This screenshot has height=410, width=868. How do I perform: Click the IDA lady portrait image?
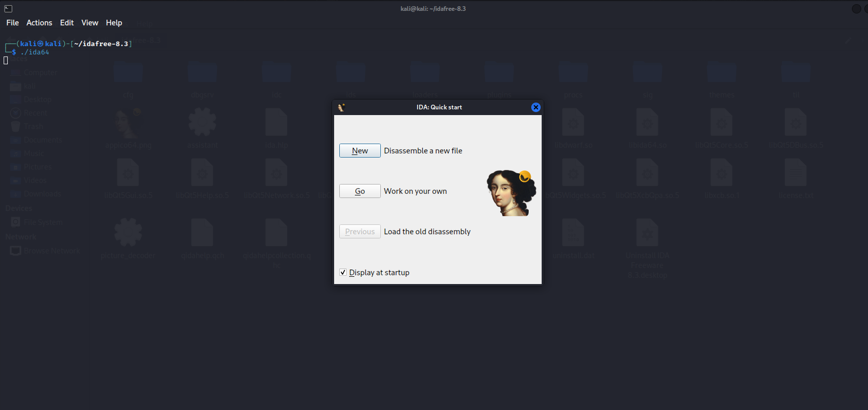(x=509, y=194)
